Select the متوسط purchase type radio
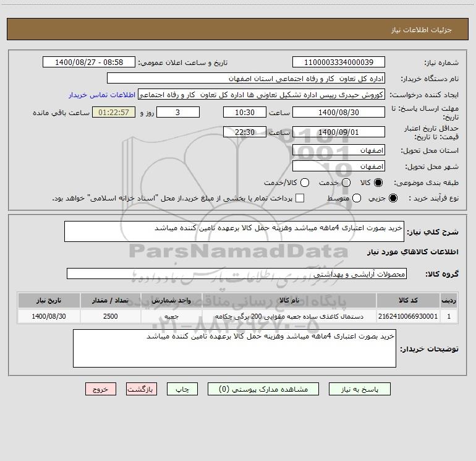This screenshot has height=461, width=476. click(x=357, y=198)
